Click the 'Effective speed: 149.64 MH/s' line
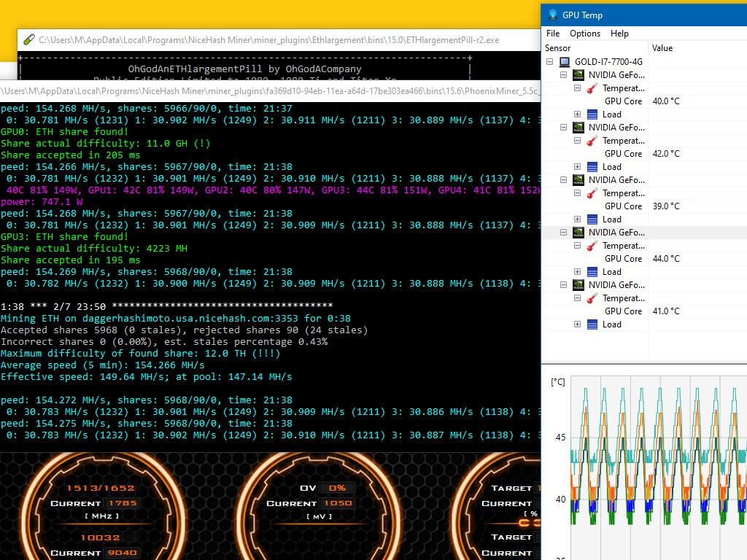The image size is (747, 560). (146, 377)
